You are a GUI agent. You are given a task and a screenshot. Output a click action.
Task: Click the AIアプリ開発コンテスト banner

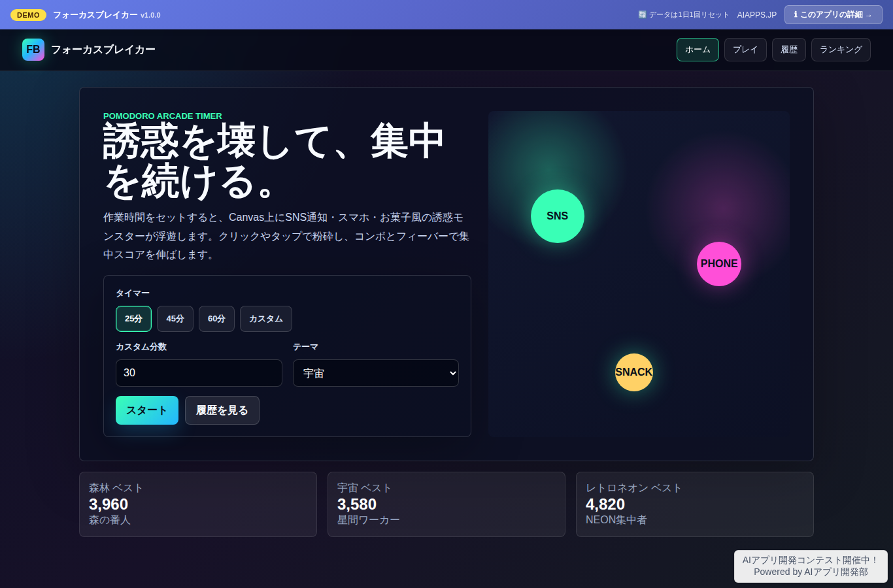click(811, 566)
